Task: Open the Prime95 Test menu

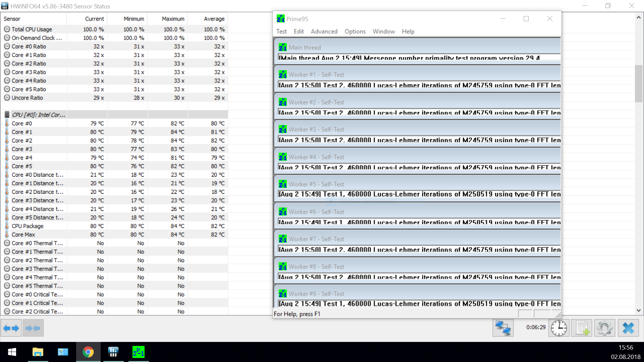Action: pos(281,31)
